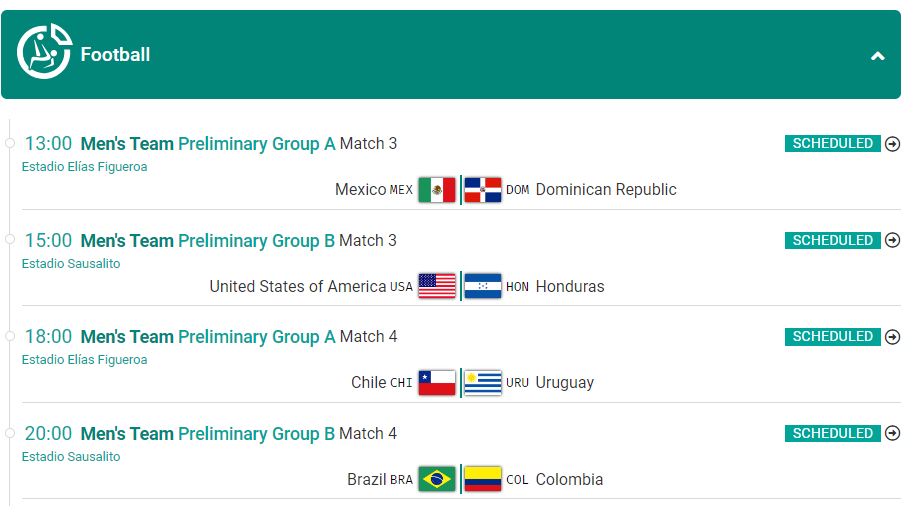Screen dimensions: 907x506
Task: Select the 18:00 timeline marker circle
Action: 10,336
